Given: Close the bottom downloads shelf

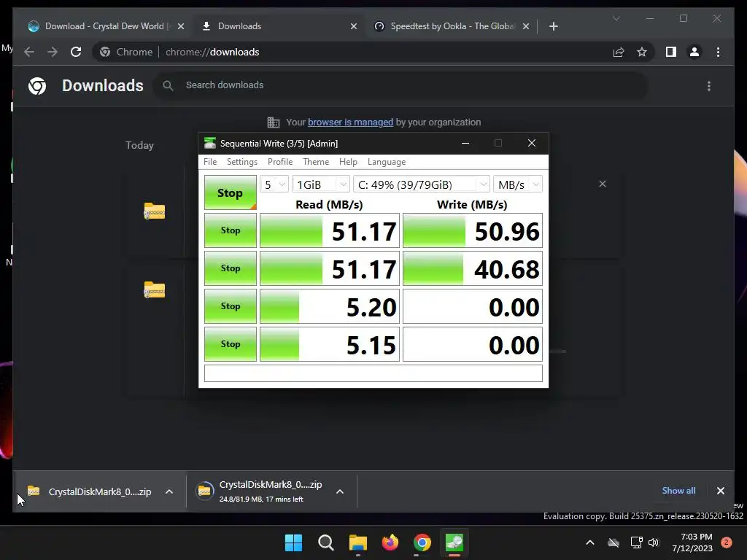Looking at the screenshot, I should click(720, 491).
